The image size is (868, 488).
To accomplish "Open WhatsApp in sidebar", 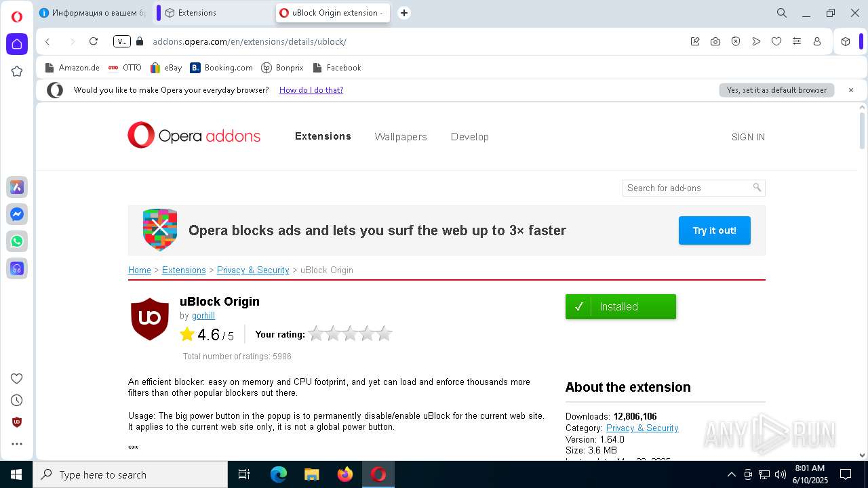I will (x=17, y=241).
